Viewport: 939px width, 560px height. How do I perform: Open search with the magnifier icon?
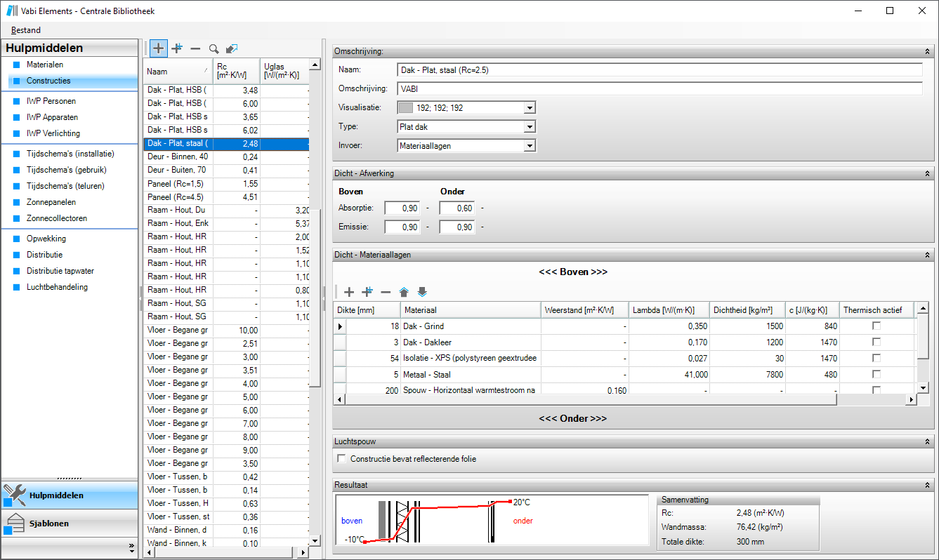214,48
